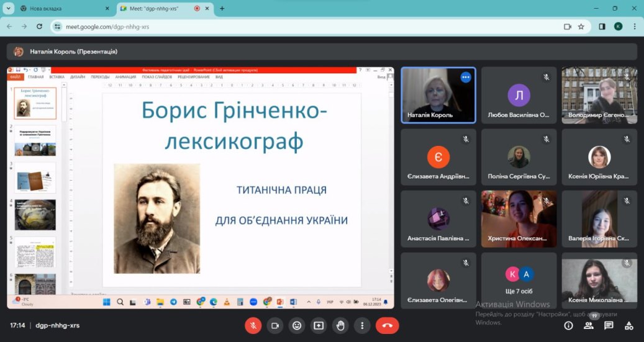Open the meeting details info icon
This screenshot has width=644, height=342.
pos(568,326)
